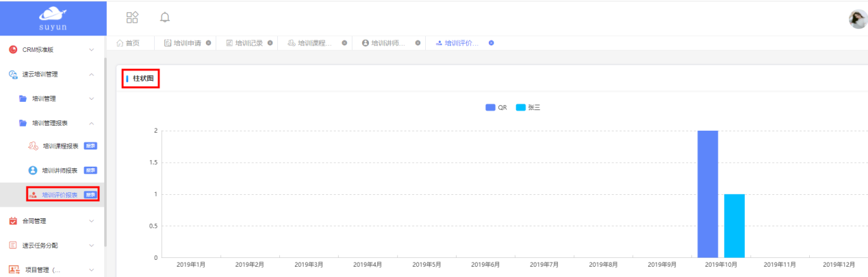Screen dimensions: 868x277
Task: Switch to the 培训评价 tab
Action: tap(462, 43)
